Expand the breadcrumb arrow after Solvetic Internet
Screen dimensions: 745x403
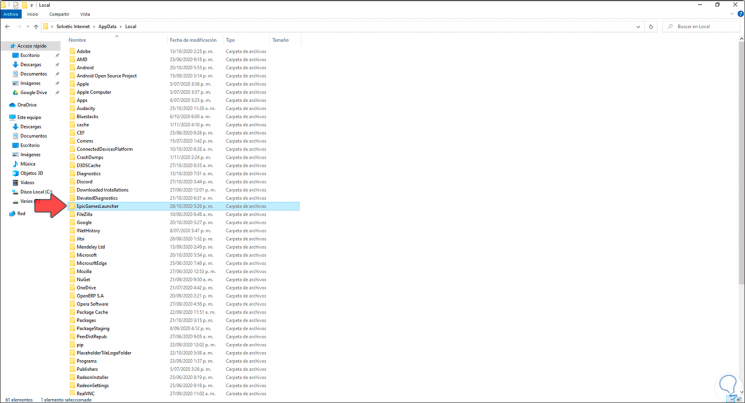click(x=94, y=27)
